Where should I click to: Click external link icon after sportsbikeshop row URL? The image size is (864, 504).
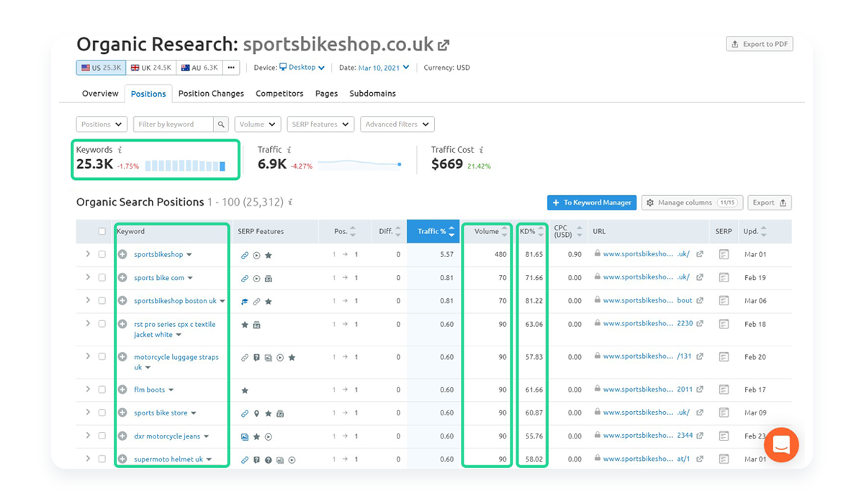[x=699, y=254]
